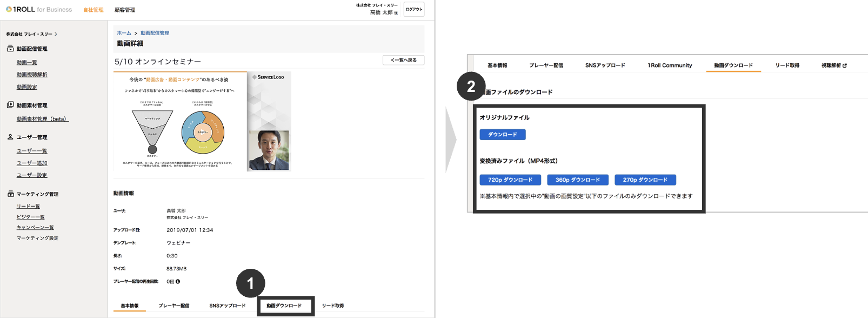Click the 720p ダウンロード button

(x=510, y=180)
